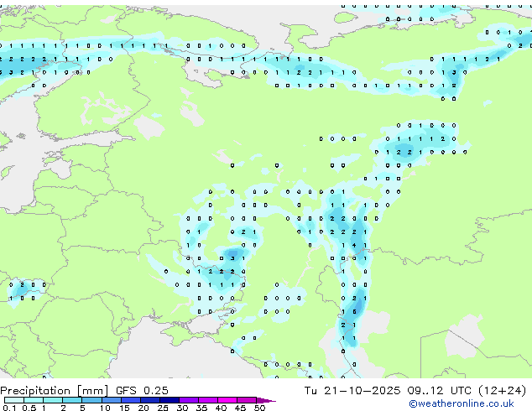The height and width of the screenshot is (411, 532).
Task: Pick the 10–15 mm blue legend segment
Action: [112, 400]
